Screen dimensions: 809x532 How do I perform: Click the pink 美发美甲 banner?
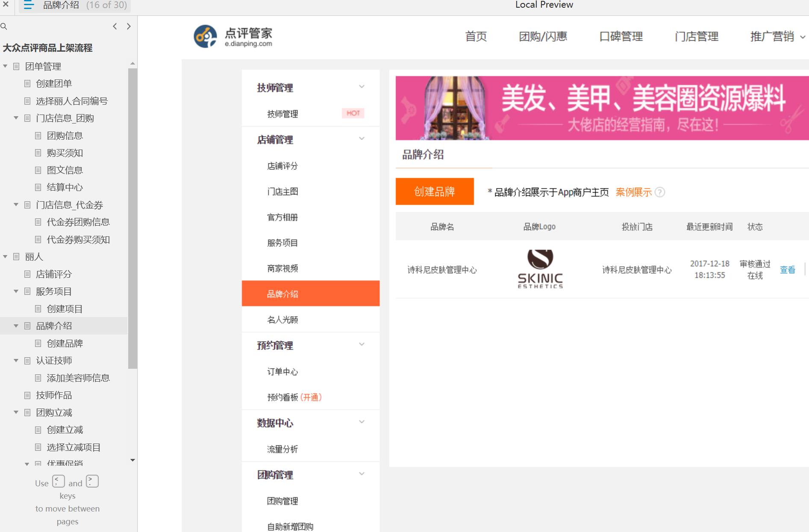point(602,108)
